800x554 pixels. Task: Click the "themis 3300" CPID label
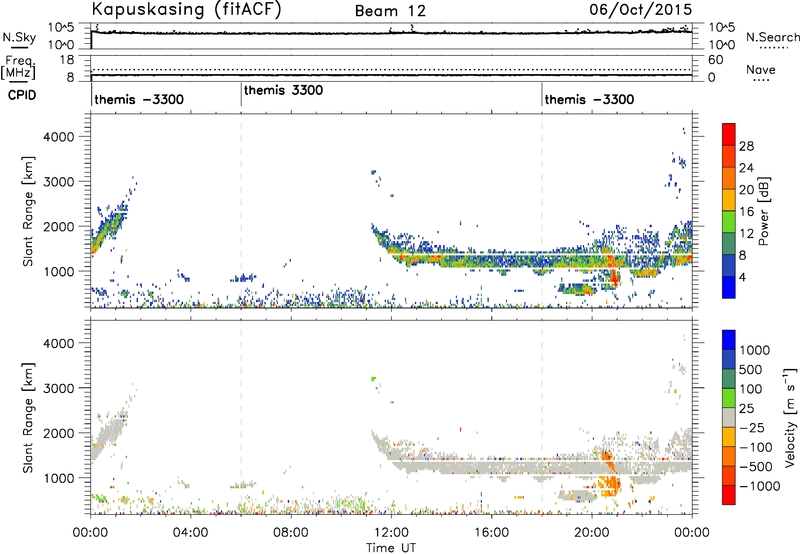284,90
